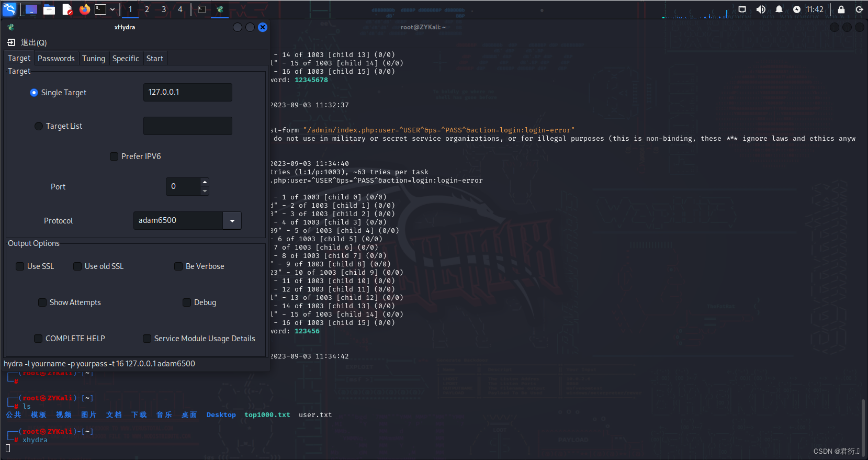Open the Kali applications menu icon
Screen dimensions: 868x460
tap(9, 9)
